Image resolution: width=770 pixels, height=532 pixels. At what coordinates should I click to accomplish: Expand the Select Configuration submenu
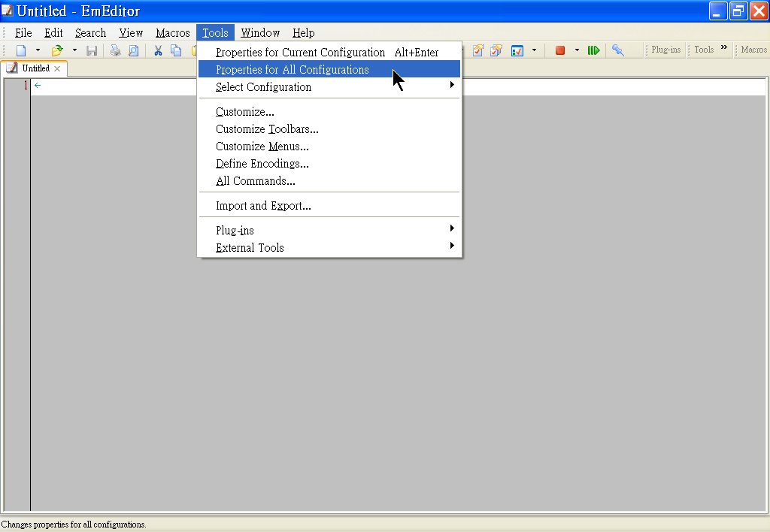(329, 86)
